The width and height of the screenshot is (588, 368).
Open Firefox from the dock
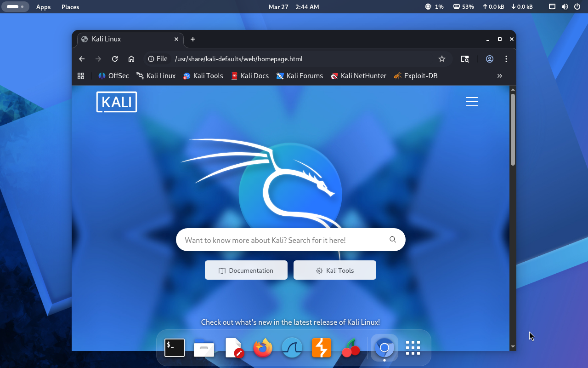click(x=263, y=348)
